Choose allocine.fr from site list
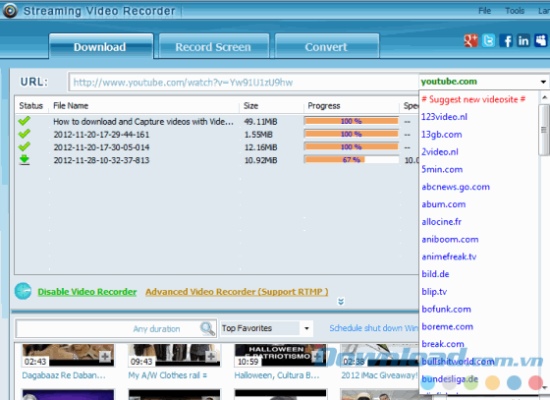This screenshot has height=400, width=550. (441, 222)
